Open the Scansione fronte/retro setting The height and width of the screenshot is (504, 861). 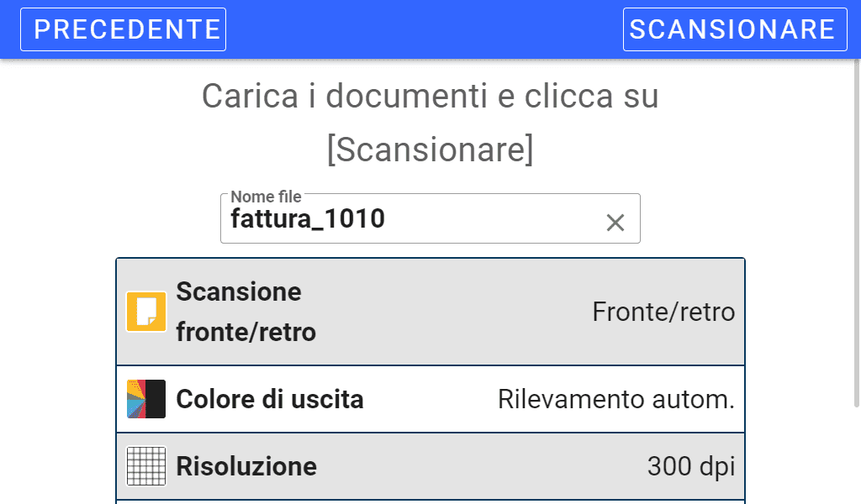430,311
